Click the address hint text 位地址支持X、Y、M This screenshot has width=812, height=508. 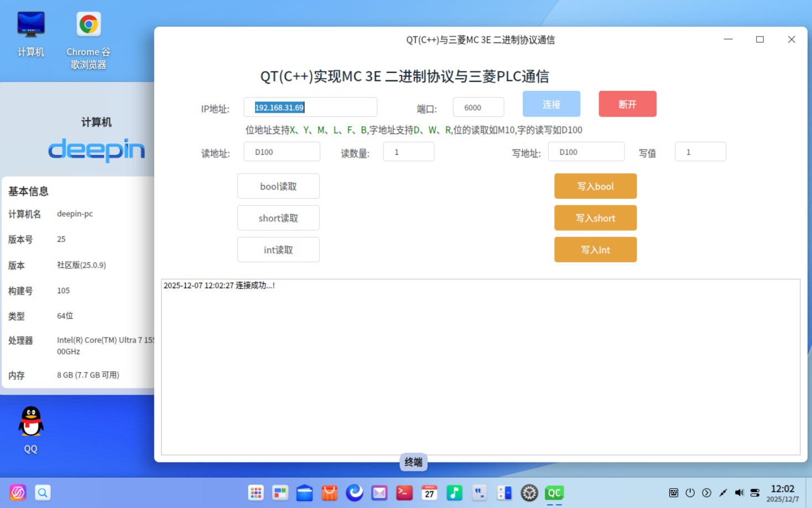(414, 130)
